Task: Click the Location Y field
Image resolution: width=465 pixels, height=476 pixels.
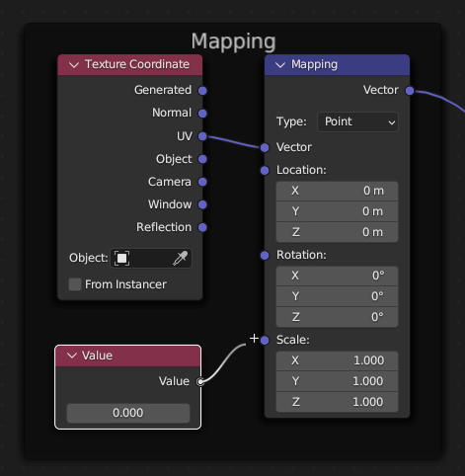Action: [x=337, y=211]
